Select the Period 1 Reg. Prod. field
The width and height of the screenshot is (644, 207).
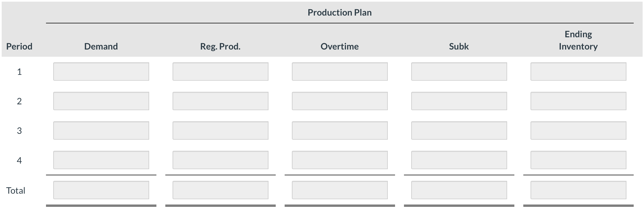(220, 72)
